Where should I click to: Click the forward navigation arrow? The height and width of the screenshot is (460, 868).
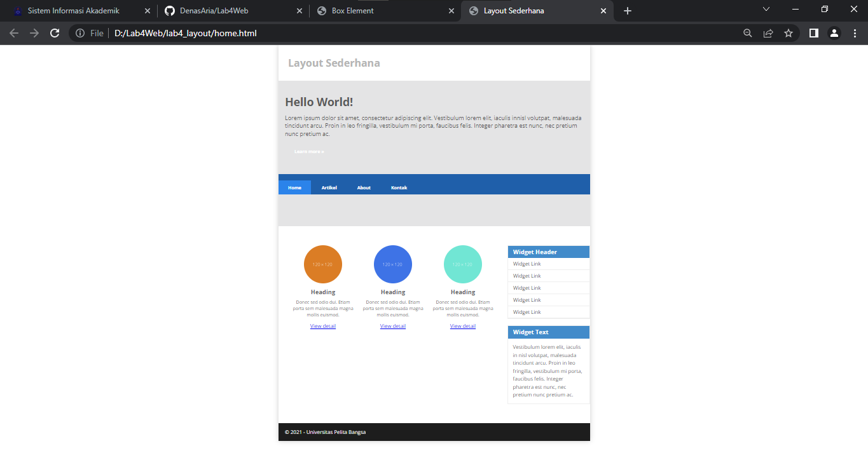pos(34,33)
